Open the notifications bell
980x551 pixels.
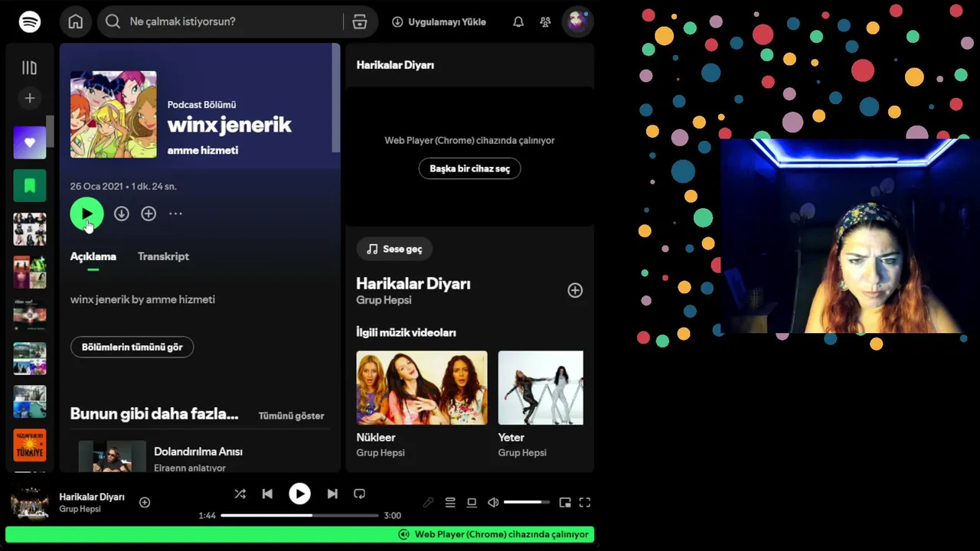coord(518,22)
